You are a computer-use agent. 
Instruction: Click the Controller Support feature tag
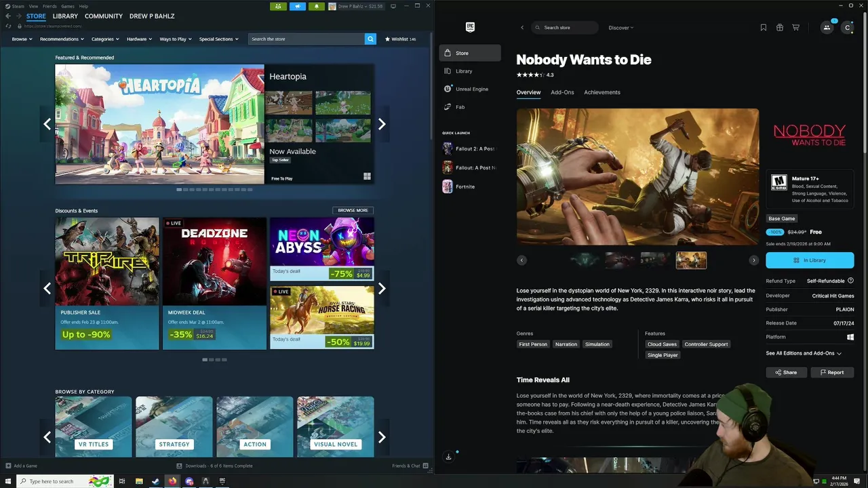[x=706, y=344]
